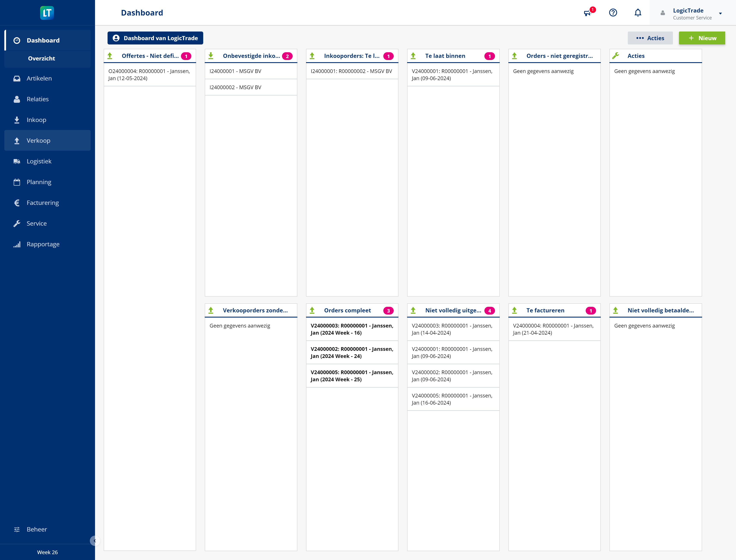This screenshot has height=560, width=736.
Task: Open the Planning menu
Action: point(48,182)
